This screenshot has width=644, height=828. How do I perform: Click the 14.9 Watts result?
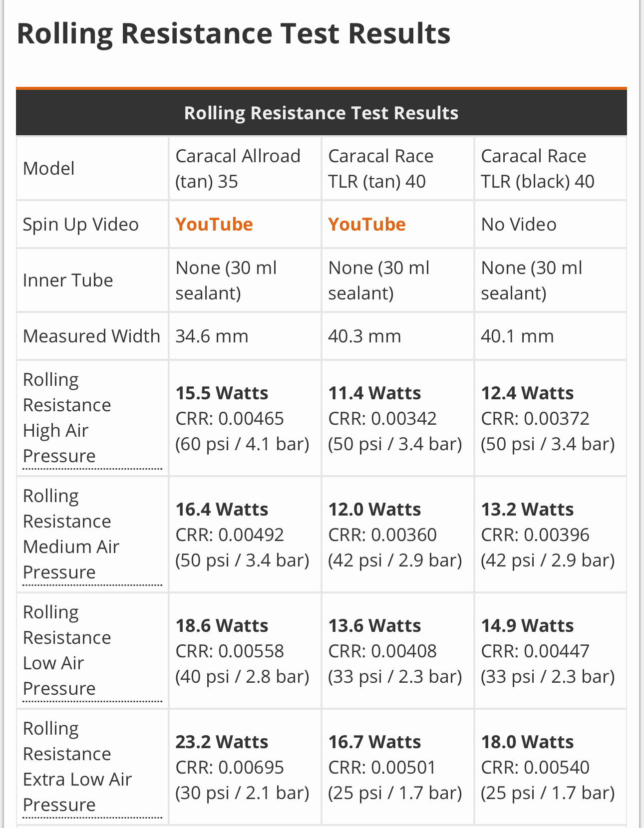(x=527, y=626)
